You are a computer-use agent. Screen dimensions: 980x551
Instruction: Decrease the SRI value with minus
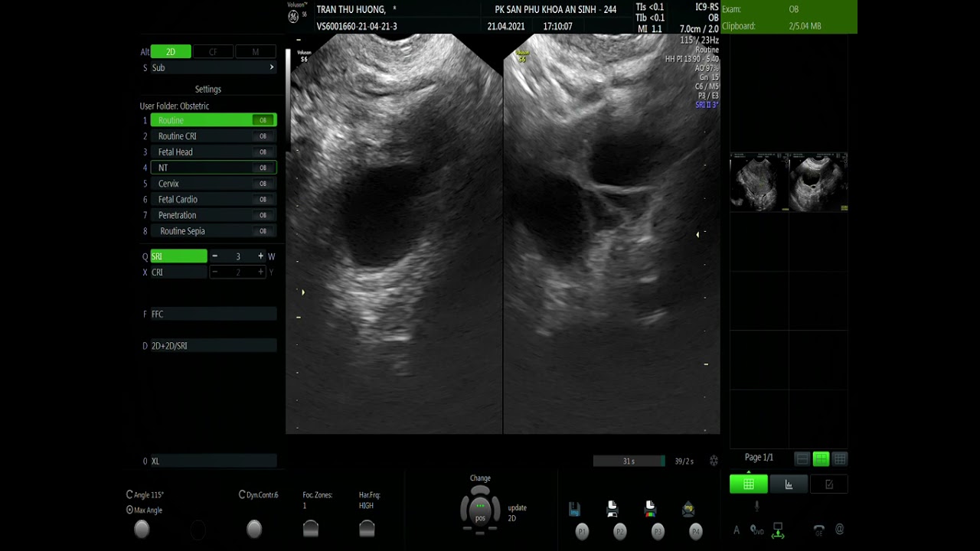point(215,256)
